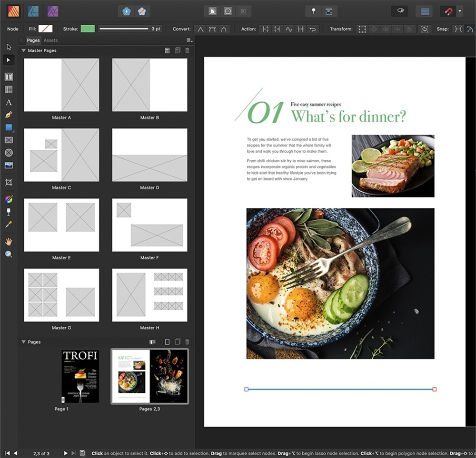Select the Master D thumbnail
The height and width of the screenshot is (458, 476).
[x=149, y=155]
